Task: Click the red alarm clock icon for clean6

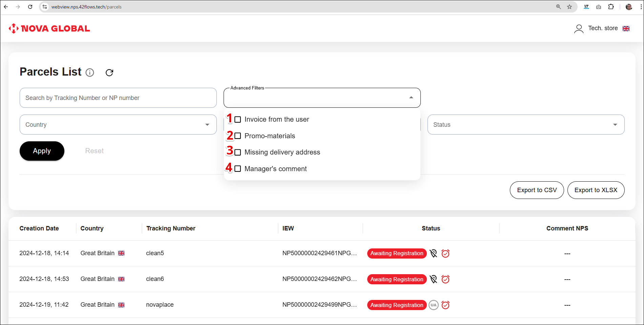Action: point(445,279)
